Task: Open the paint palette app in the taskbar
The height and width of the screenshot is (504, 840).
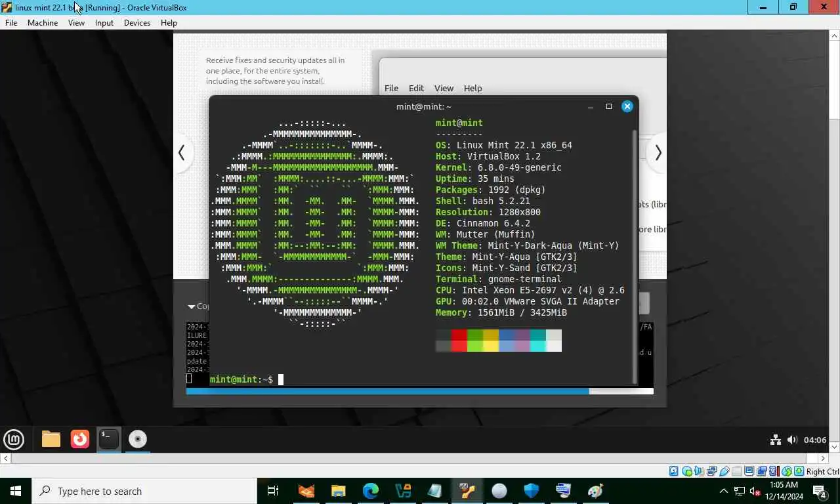Action: coord(596,491)
